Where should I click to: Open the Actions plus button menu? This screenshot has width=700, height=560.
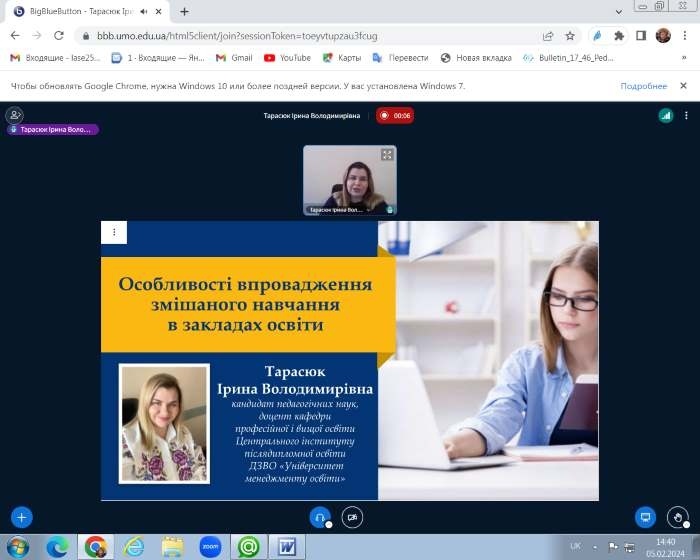click(x=21, y=517)
